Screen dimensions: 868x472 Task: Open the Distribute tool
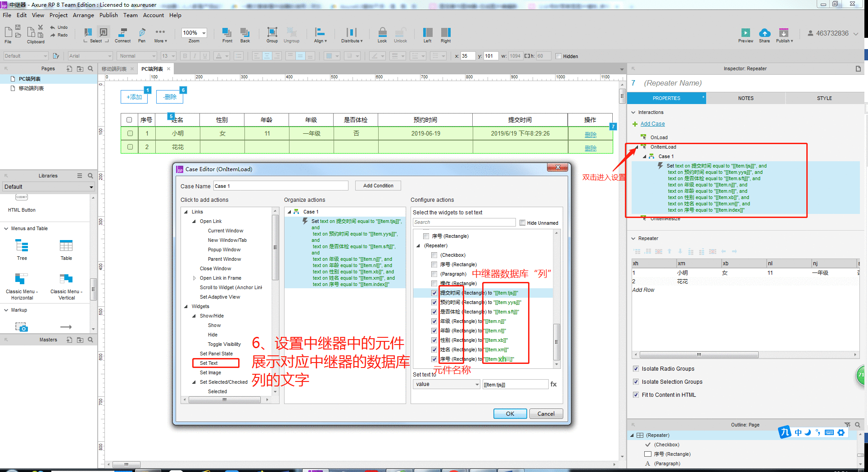[x=352, y=35]
